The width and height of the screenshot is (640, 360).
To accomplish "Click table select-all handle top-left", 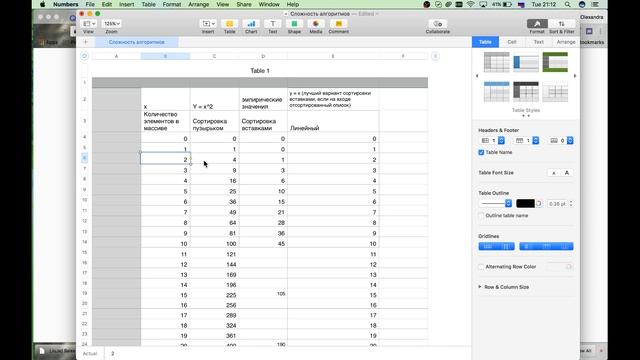I will click(84, 56).
